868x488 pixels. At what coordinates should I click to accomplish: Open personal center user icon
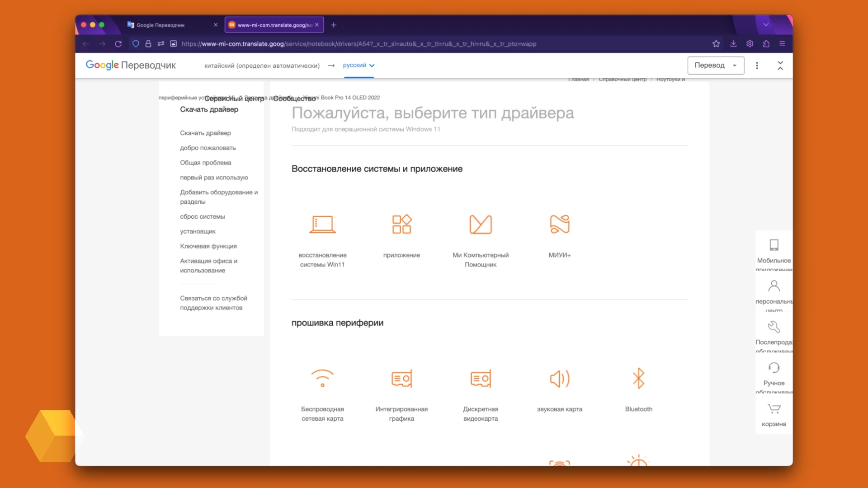pos(774,286)
